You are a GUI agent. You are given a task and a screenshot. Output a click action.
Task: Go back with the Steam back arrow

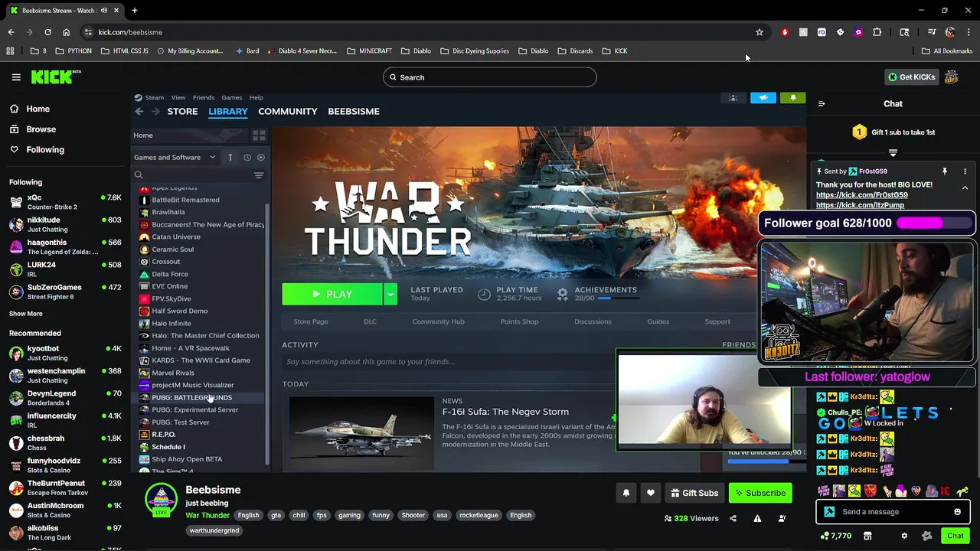(x=139, y=112)
